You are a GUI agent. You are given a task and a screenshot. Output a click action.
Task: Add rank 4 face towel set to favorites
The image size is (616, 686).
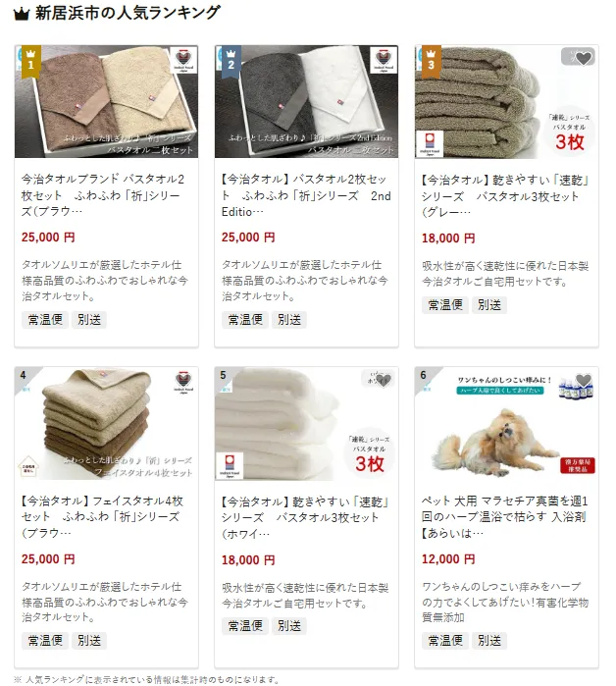(x=183, y=379)
